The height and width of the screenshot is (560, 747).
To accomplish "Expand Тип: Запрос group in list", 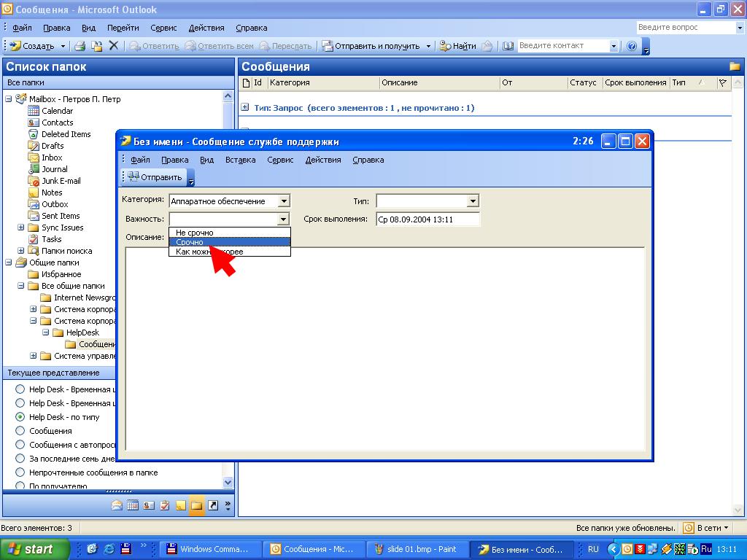I will click(x=245, y=107).
